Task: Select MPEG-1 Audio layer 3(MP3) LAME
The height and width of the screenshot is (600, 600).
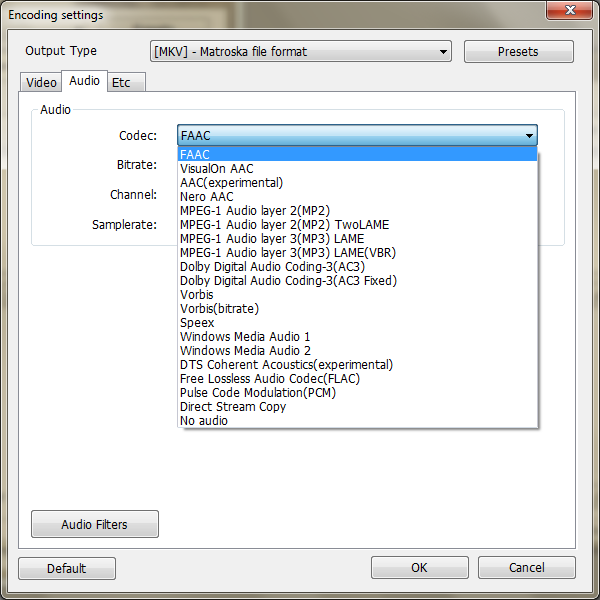Action: coord(357,238)
